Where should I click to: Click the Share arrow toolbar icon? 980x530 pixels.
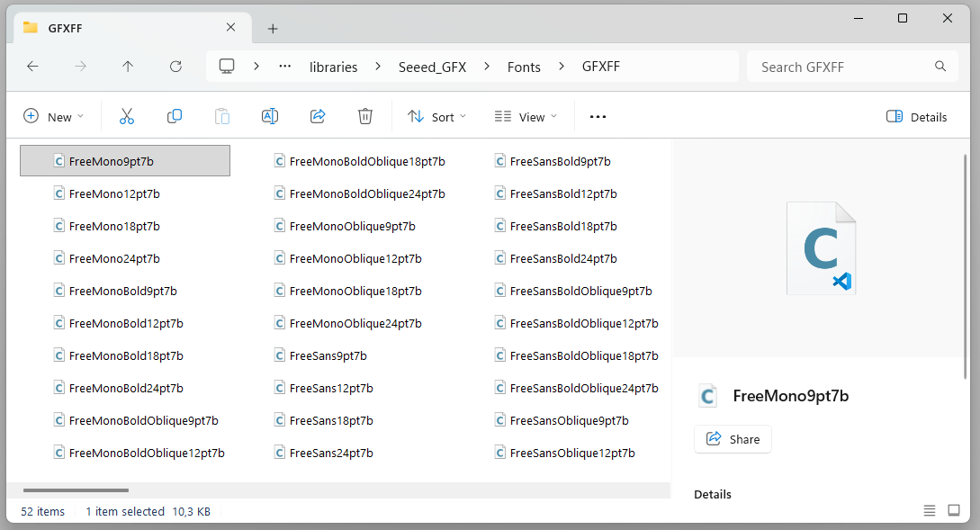point(317,116)
